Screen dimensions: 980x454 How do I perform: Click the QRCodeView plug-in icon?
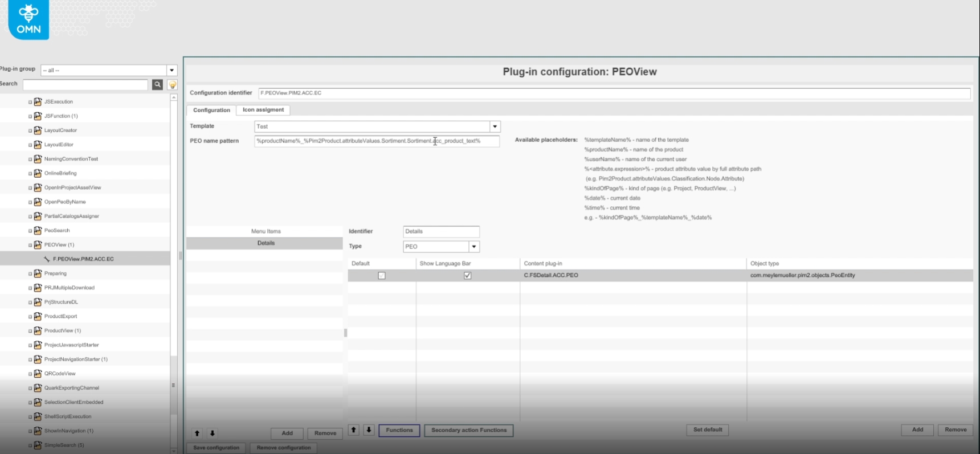coord(38,374)
